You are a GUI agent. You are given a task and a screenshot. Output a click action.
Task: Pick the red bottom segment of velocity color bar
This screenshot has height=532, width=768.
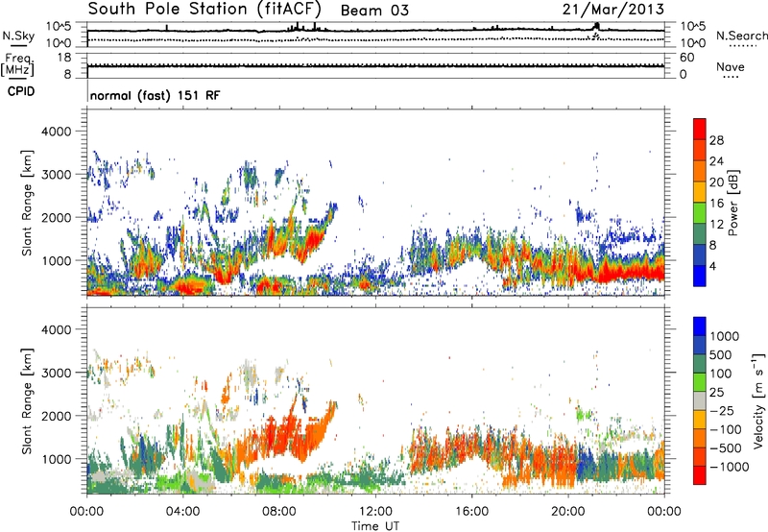point(700,475)
